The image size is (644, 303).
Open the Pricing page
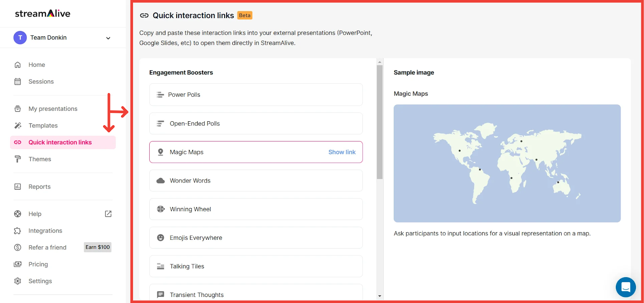[38, 264]
